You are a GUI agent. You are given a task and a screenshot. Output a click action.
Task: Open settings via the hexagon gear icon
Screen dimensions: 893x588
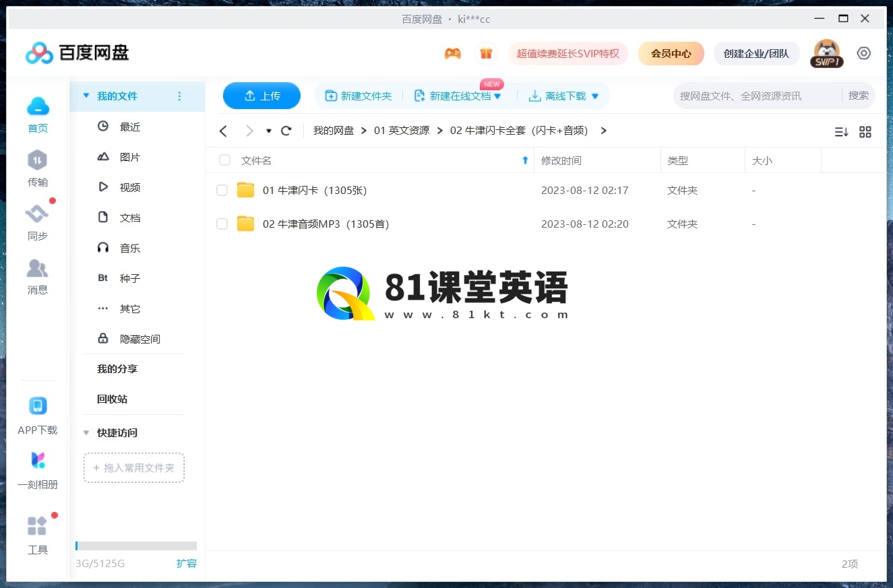(864, 53)
